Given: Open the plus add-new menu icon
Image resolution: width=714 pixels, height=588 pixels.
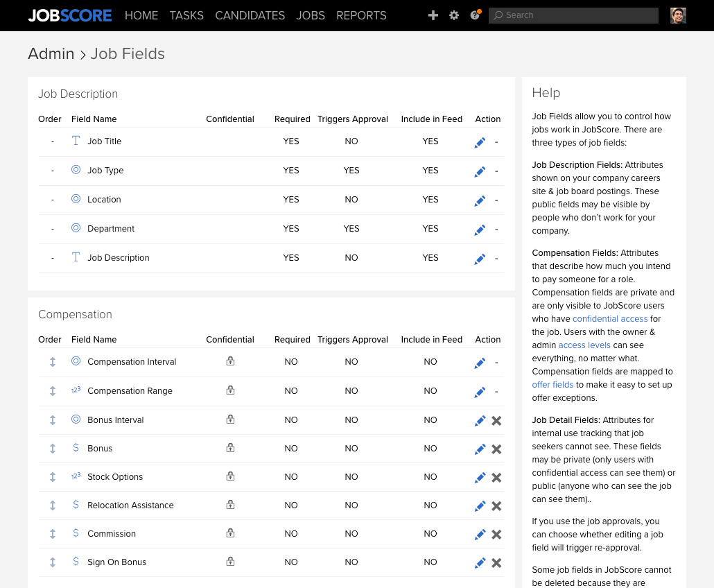Looking at the screenshot, I should [x=433, y=15].
